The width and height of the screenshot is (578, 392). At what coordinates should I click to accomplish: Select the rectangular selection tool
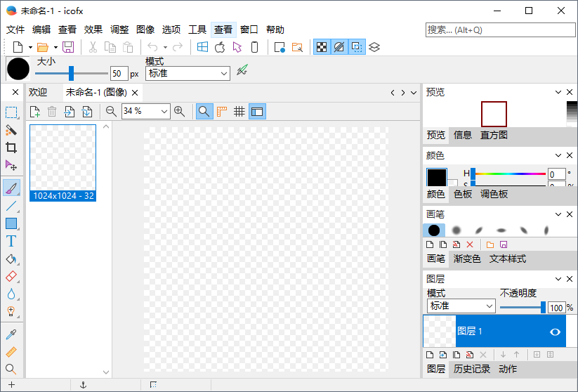[11, 112]
